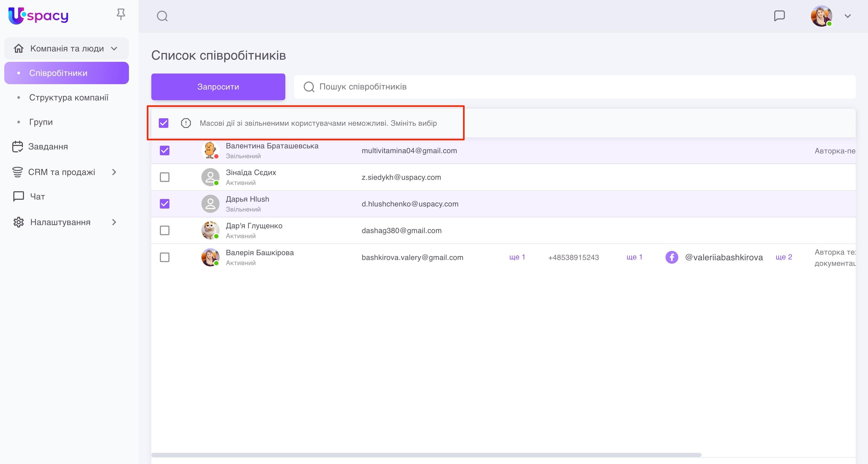Image resolution: width=868 pixels, height=464 pixels.
Task: Click the Завдання calendar icon
Action: (18, 146)
